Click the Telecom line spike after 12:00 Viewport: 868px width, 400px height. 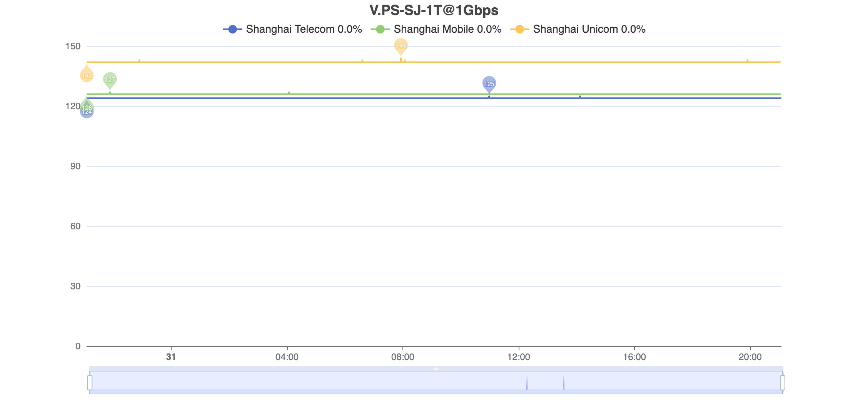[x=580, y=97]
